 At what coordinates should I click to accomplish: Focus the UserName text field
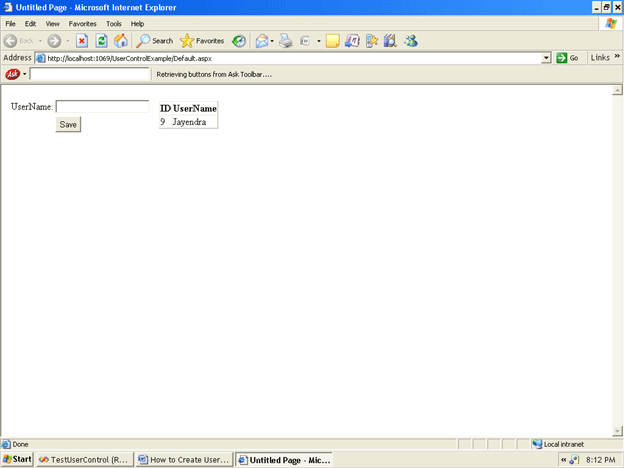coord(102,107)
